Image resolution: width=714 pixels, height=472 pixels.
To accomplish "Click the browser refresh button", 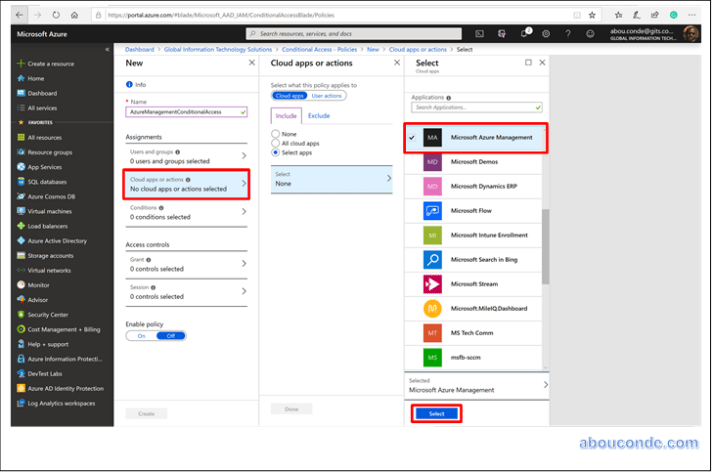I will tap(55, 15).
